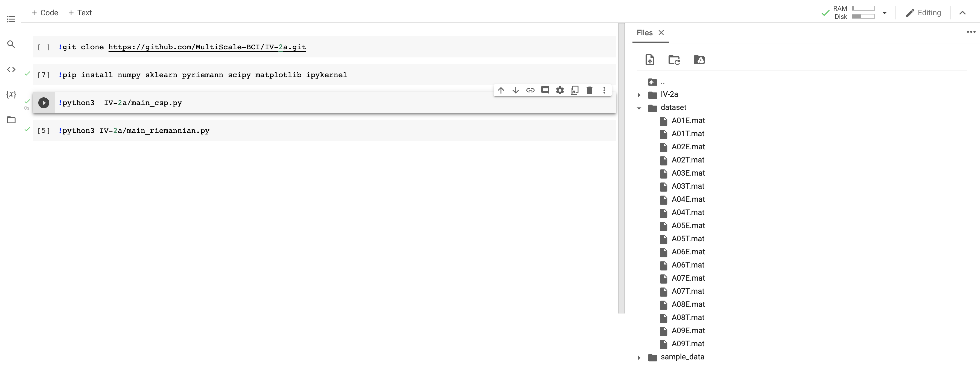Viewport: 980px width, 378px height.
Task: Open the variables inspector icon
Action: coord(11,94)
